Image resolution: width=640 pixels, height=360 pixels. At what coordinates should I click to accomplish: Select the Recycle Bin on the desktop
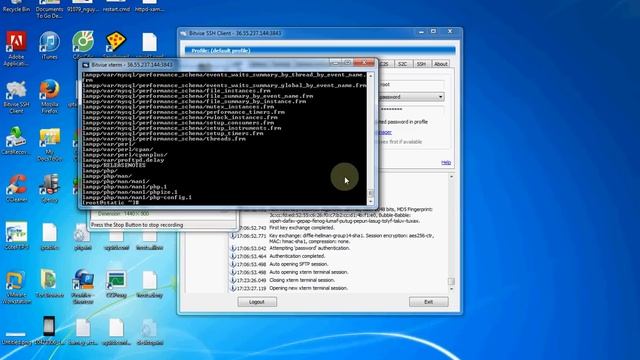tap(16, 6)
